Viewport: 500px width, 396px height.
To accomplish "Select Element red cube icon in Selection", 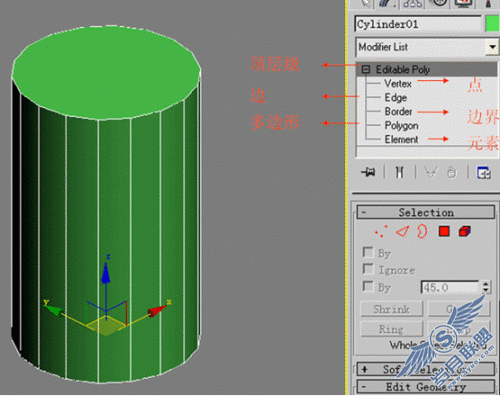I will pos(465,231).
